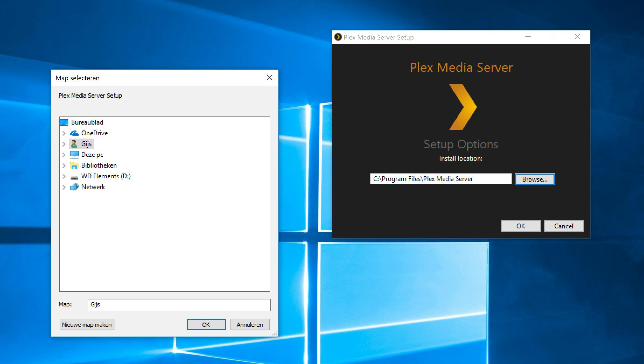The height and width of the screenshot is (364, 644).
Task: Expand the WD Elements (D:) node
Action: [x=64, y=176]
